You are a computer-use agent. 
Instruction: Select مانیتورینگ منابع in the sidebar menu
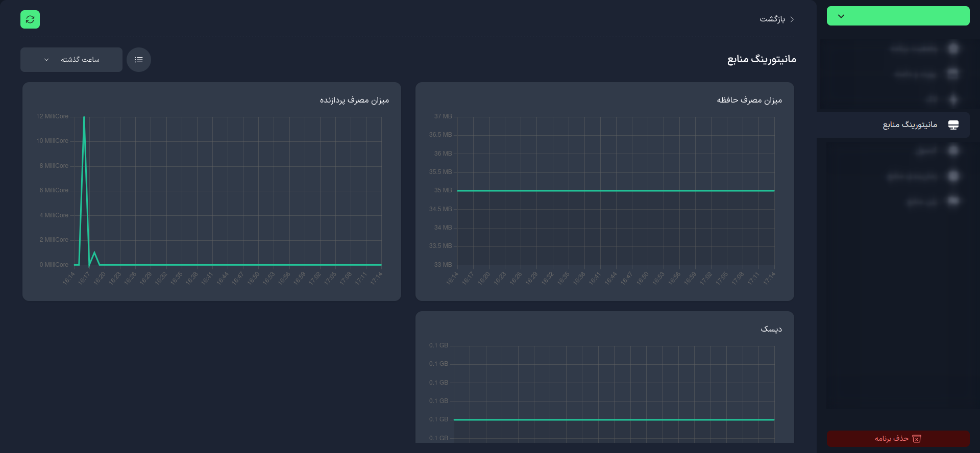(x=893, y=125)
